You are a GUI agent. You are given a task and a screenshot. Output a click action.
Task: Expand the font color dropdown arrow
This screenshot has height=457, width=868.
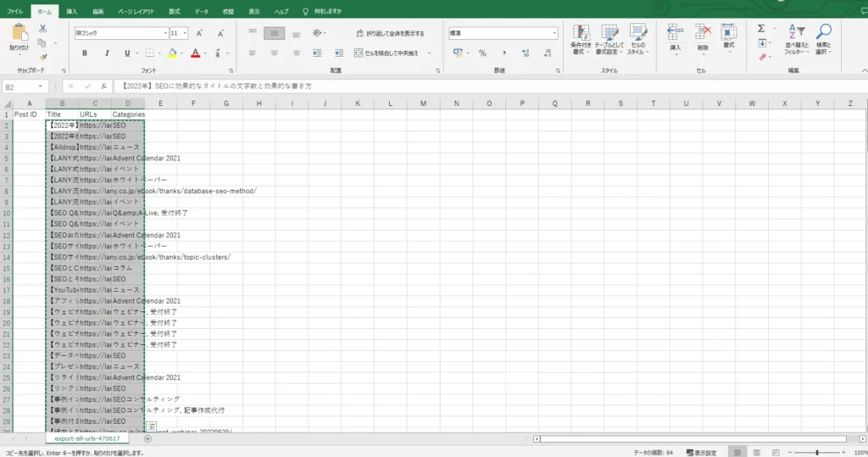click(x=205, y=53)
